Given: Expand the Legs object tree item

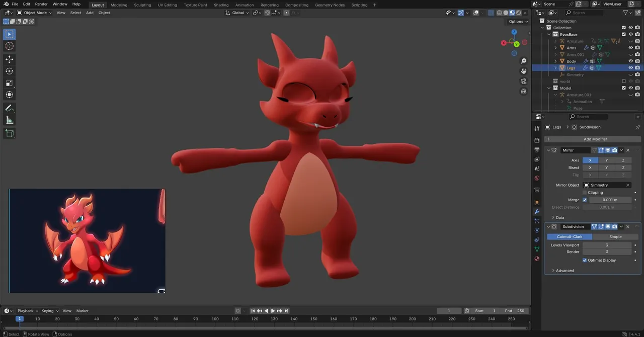Looking at the screenshot, I should click(x=555, y=68).
